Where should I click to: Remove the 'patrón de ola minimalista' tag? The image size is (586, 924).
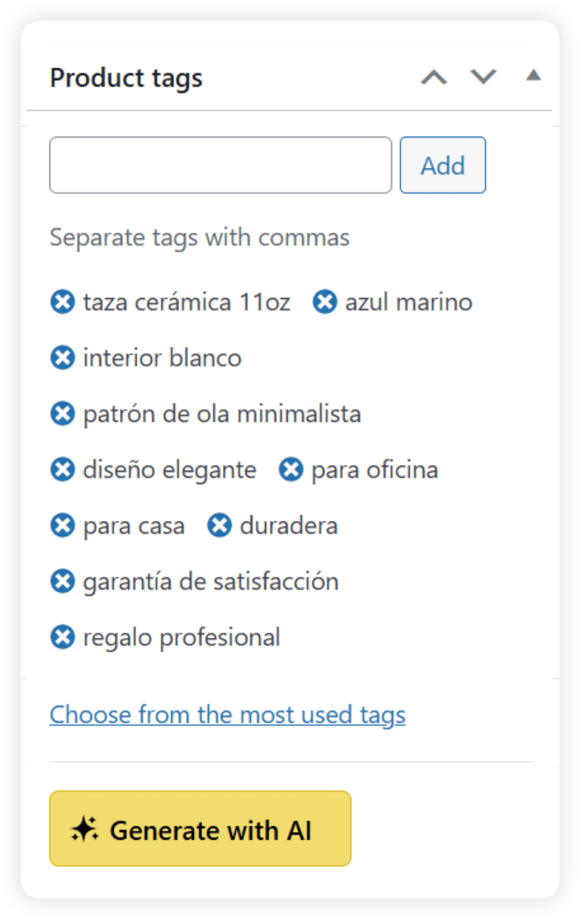[x=62, y=413]
